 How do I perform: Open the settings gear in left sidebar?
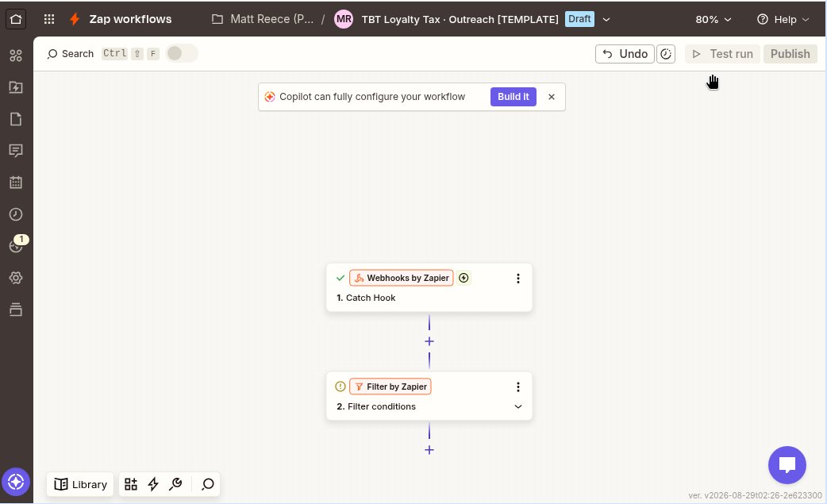pyautogui.click(x=16, y=278)
